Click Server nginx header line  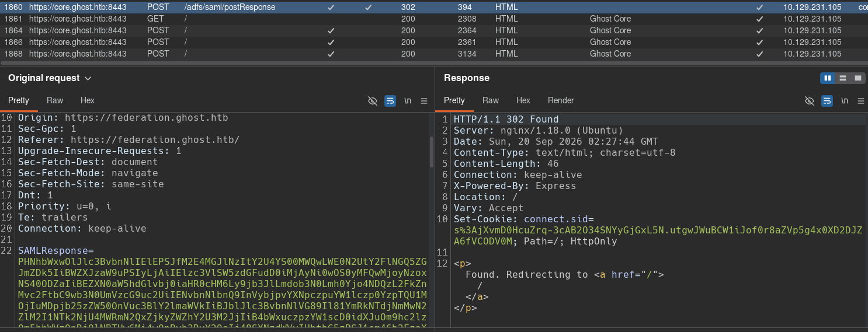click(538, 130)
